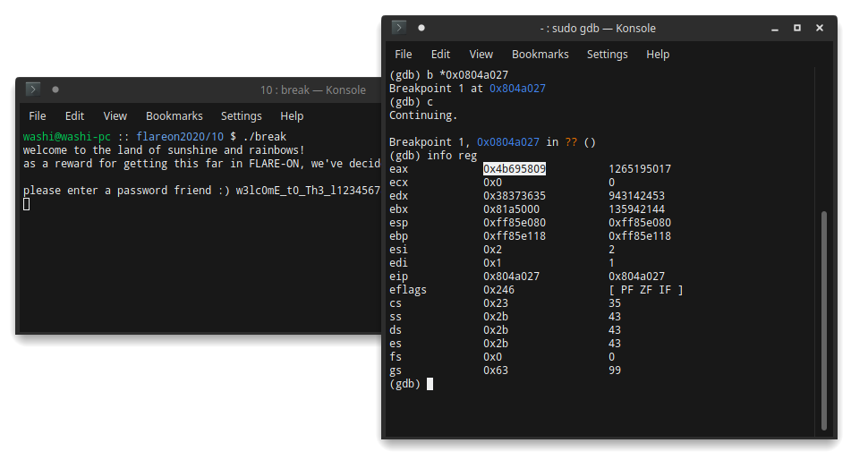The width and height of the screenshot is (868, 460).
Task: Click the blue address 0x804a027 after Breakpoint 1 at
Action: pos(517,88)
